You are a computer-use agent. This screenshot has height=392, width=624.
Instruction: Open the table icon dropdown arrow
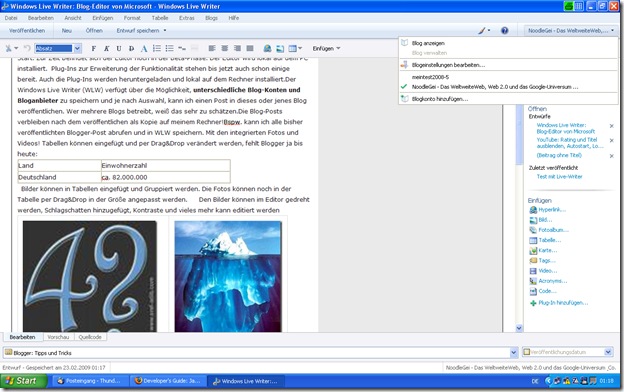coord(300,49)
